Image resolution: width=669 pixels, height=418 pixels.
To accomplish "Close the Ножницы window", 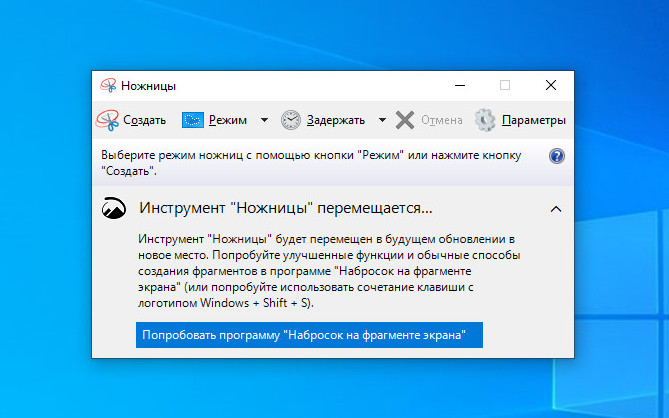I will (551, 85).
